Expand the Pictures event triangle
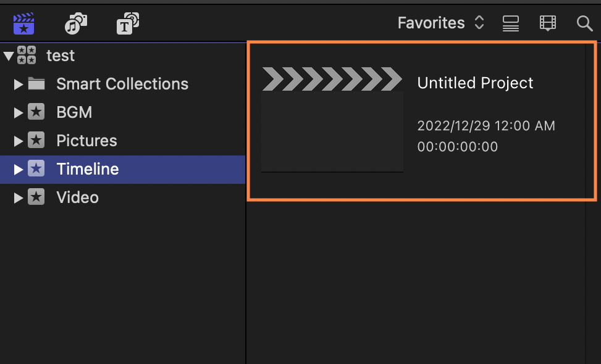 click(x=18, y=141)
